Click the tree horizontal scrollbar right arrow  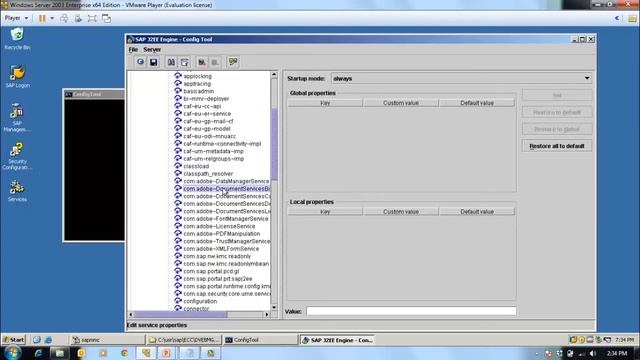click(267, 314)
